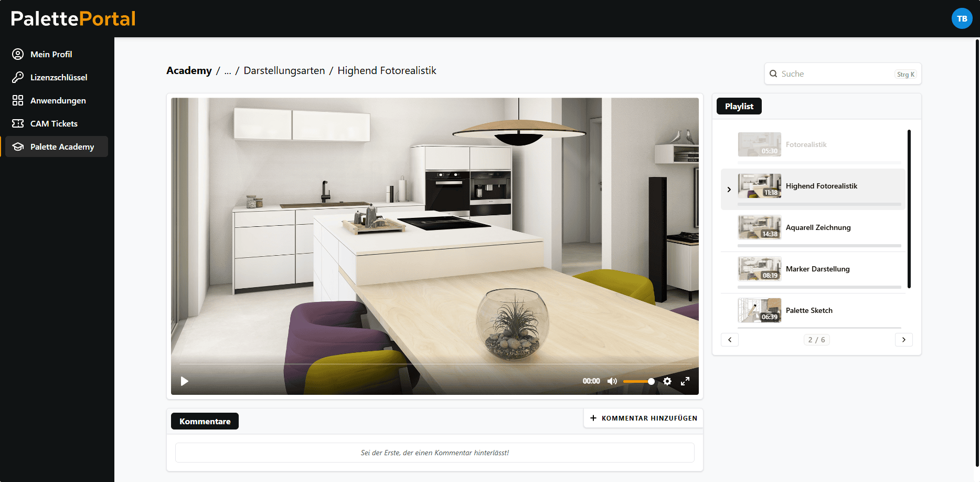Image resolution: width=980 pixels, height=482 pixels.
Task: Click the search magnifier icon
Action: 773,74
